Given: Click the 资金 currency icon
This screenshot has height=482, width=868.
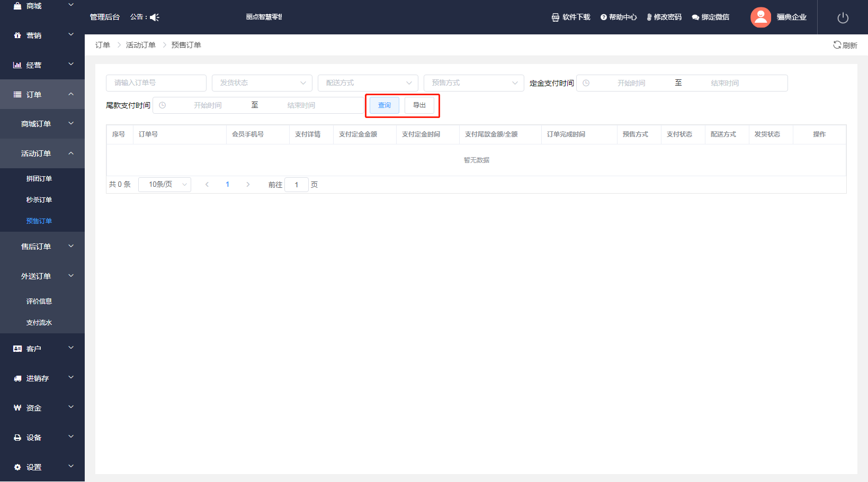Looking at the screenshot, I should [17, 408].
